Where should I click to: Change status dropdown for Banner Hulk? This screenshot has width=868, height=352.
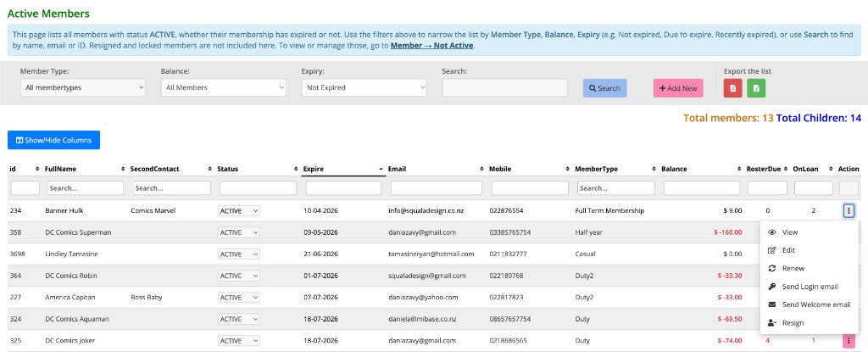238,210
